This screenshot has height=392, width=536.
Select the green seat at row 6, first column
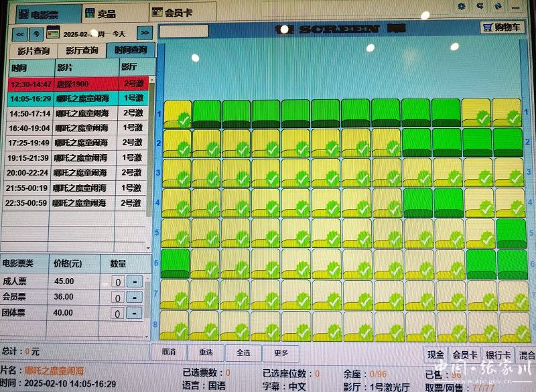coord(177,263)
